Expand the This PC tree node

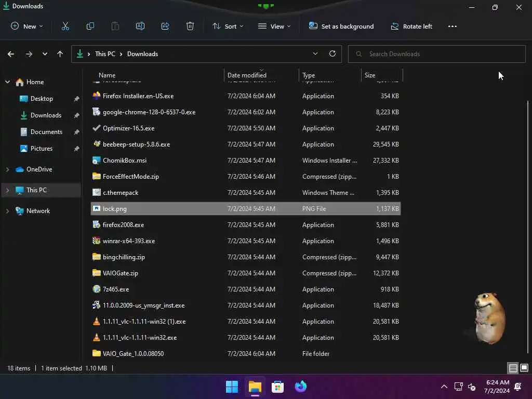(7, 190)
